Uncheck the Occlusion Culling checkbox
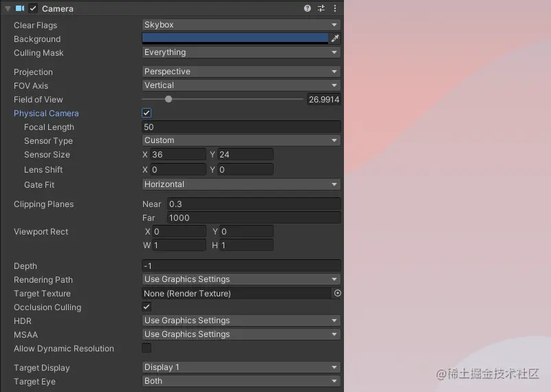This screenshot has width=551, height=392. [x=147, y=307]
